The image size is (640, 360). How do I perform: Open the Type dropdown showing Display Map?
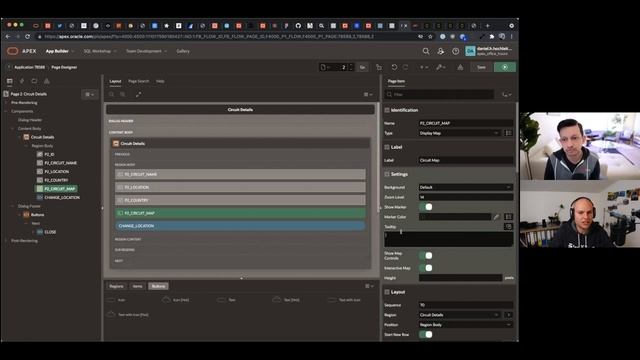click(460, 133)
